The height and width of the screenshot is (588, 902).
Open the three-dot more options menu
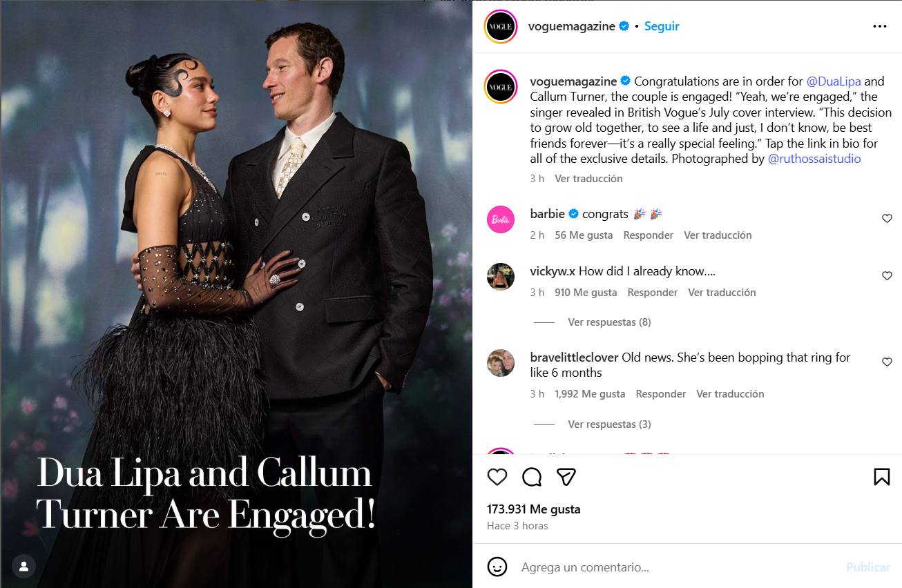(x=879, y=26)
